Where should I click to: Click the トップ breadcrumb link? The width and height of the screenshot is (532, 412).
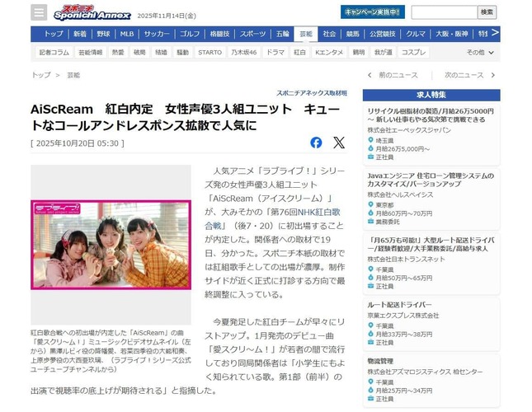[x=41, y=75]
